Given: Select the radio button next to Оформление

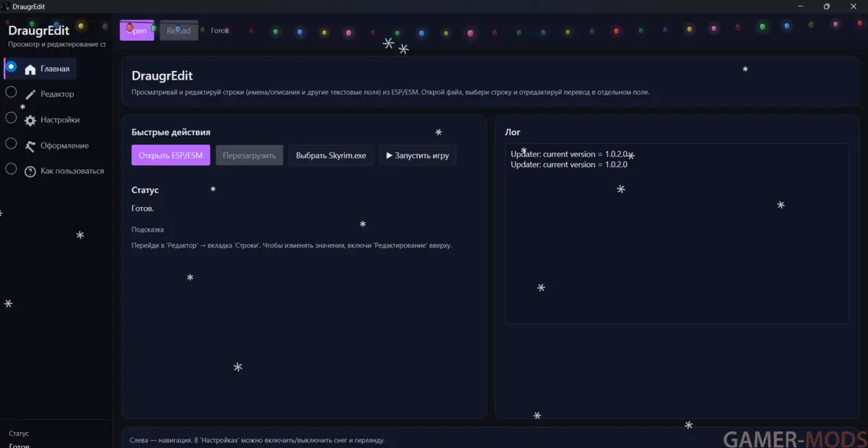Looking at the screenshot, I should 11,143.
